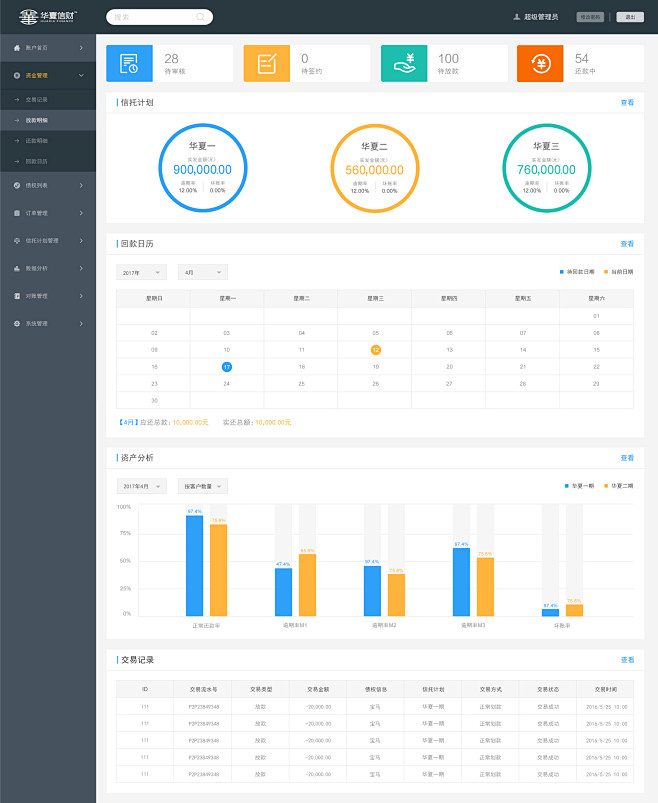This screenshot has width=658, height=803.
Task: Click the magnifier icon in the search box
Action: (200, 17)
